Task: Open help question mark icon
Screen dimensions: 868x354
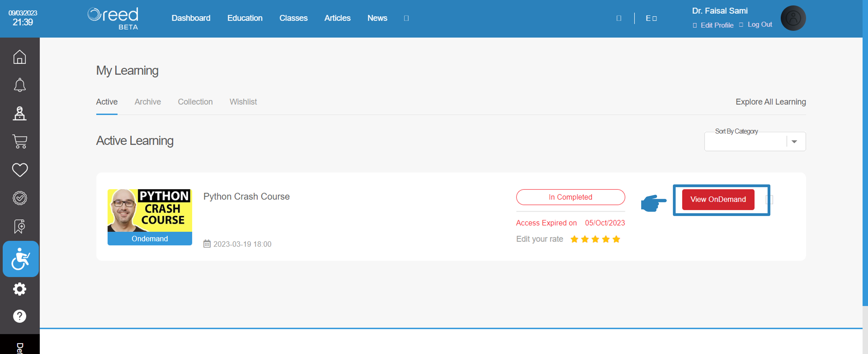Action: click(20, 316)
